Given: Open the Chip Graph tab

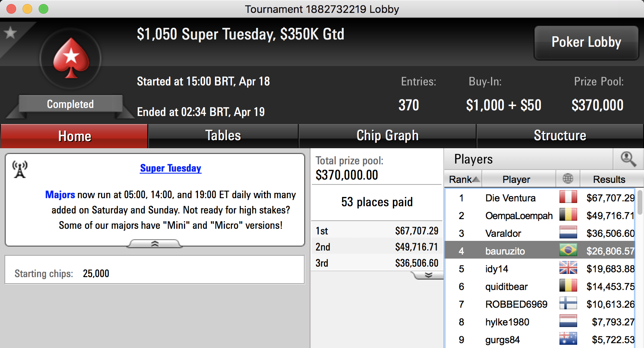Looking at the screenshot, I should (x=387, y=136).
